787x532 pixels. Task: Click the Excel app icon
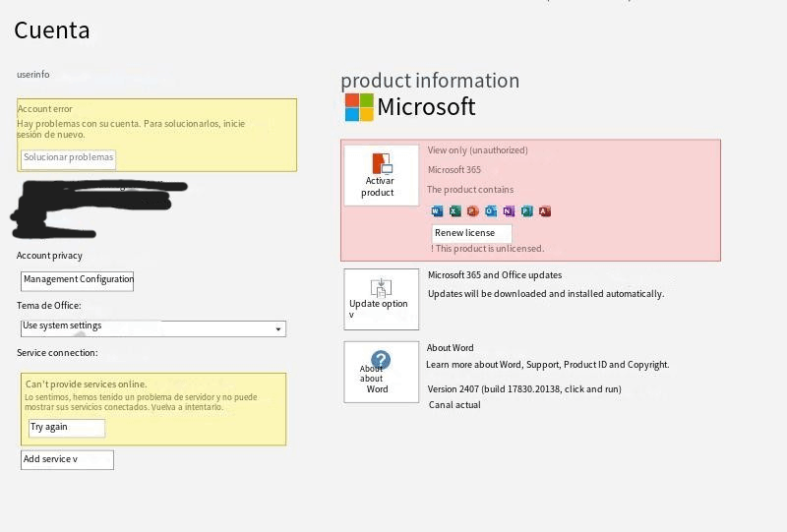point(454,211)
